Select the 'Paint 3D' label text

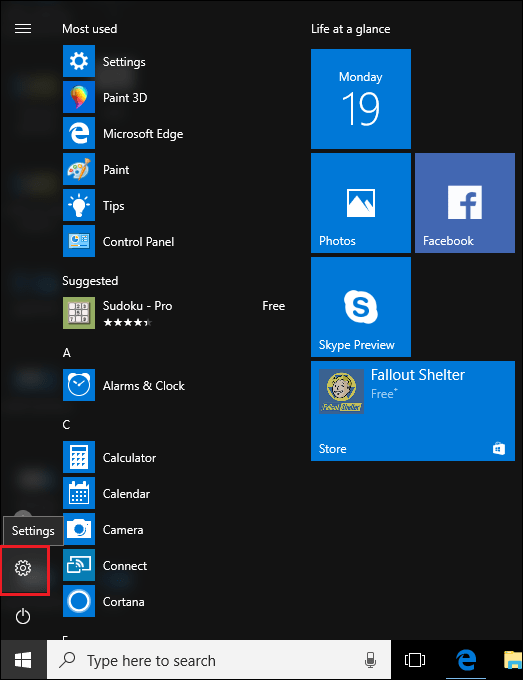125,98
